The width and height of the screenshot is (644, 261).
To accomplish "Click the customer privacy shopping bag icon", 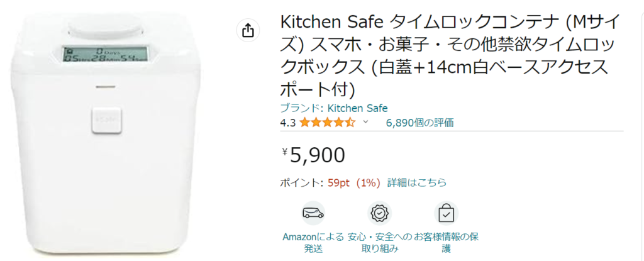I will point(447,213).
